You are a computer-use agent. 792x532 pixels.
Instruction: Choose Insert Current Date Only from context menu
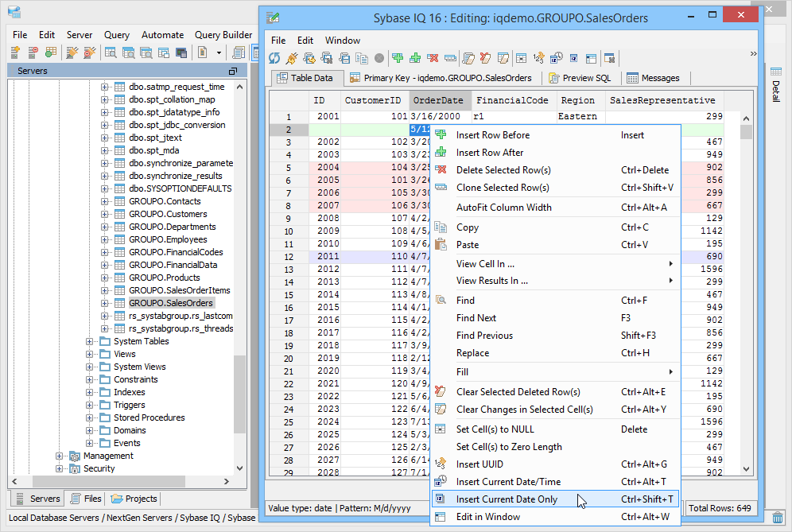pyautogui.click(x=555, y=499)
